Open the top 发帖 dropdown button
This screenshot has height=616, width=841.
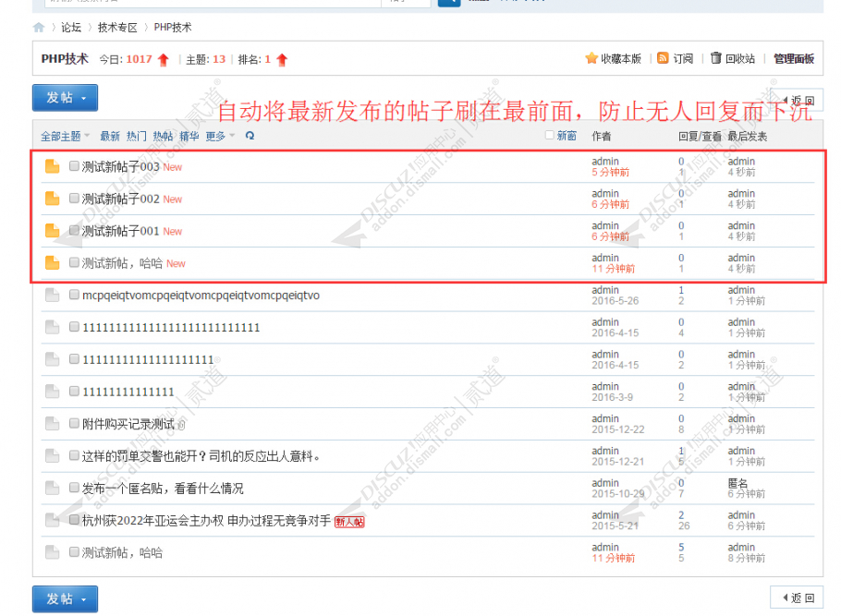(65, 98)
